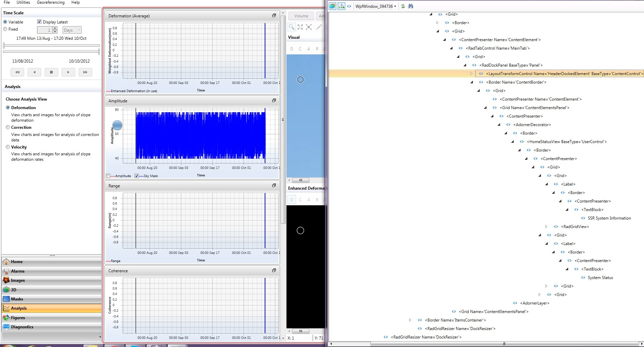
Task: Select the magnifier zoom tool
Action: 292,27
